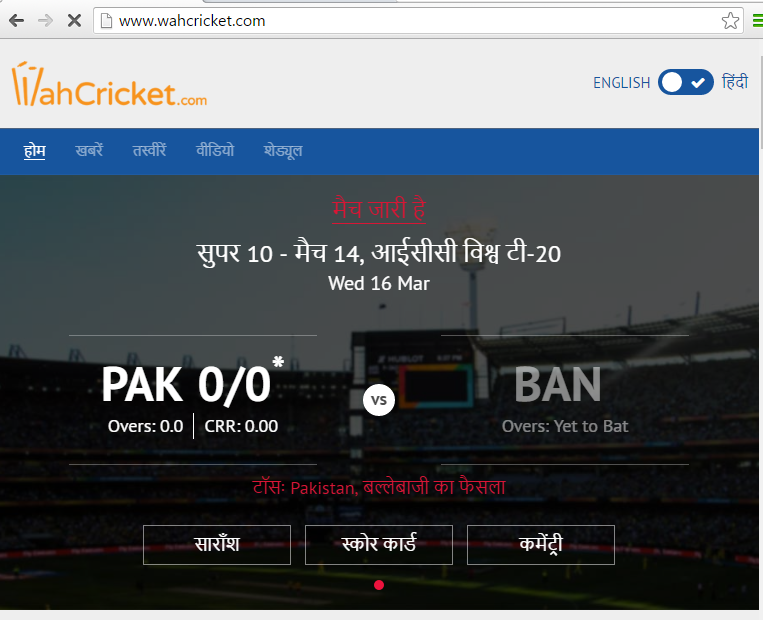Open the खबरें news tab

(89, 150)
